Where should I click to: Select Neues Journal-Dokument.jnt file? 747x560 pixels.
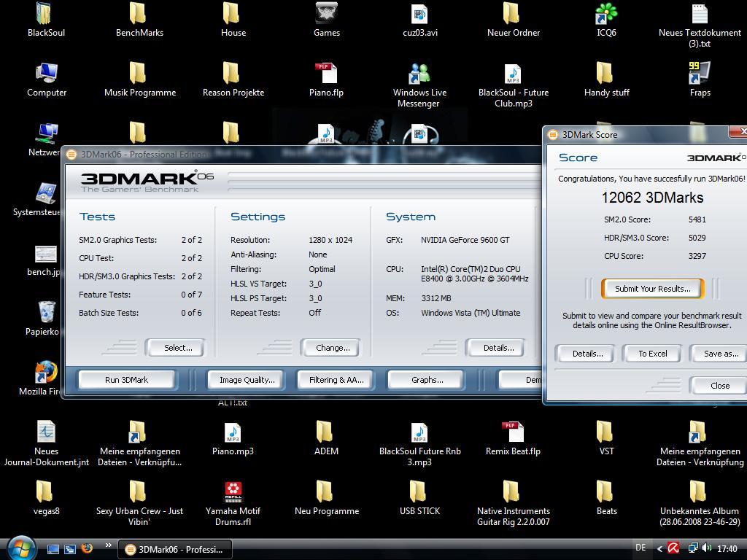pyautogui.click(x=46, y=444)
